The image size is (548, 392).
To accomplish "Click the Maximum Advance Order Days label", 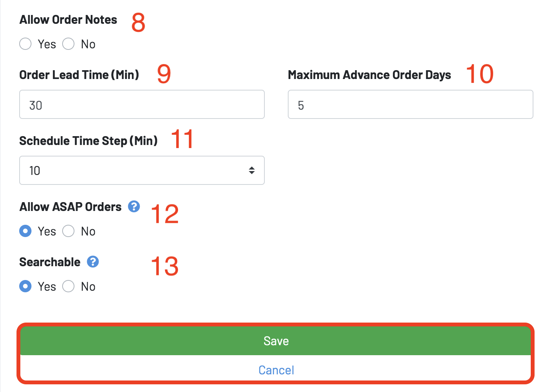I will [370, 75].
